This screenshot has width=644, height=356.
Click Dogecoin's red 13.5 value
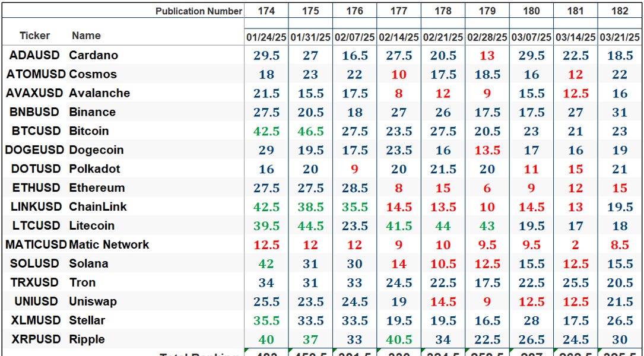[487, 150]
